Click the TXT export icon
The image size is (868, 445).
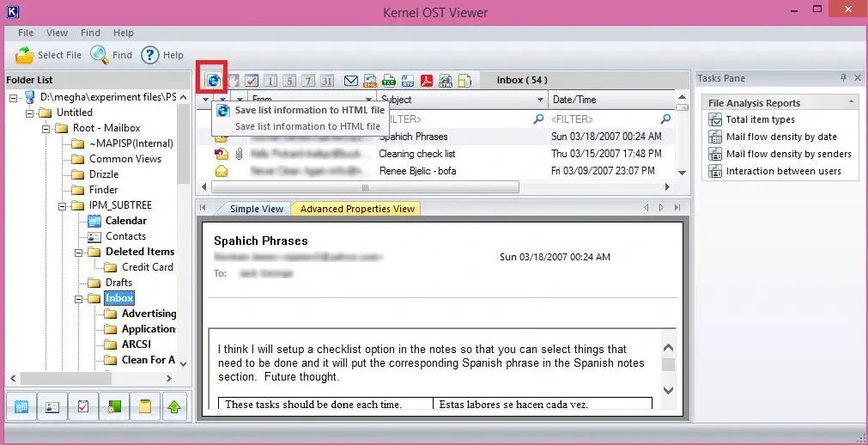point(389,81)
